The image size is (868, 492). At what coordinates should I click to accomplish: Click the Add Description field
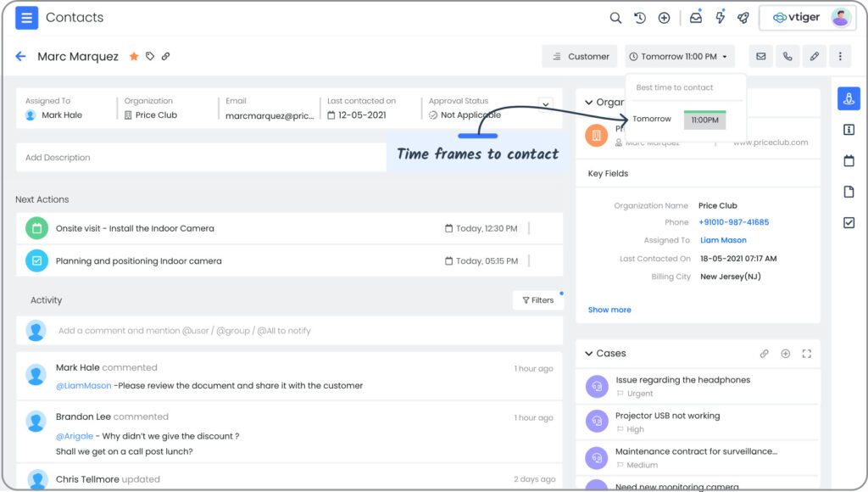202,157
